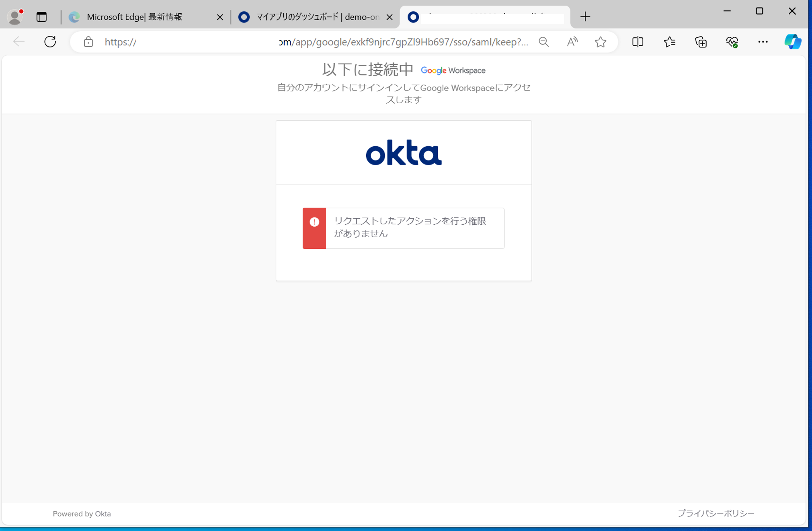This screenshot has width=812, height=531.
Task: Open Copilot sidebar
Action: point(793,42)
